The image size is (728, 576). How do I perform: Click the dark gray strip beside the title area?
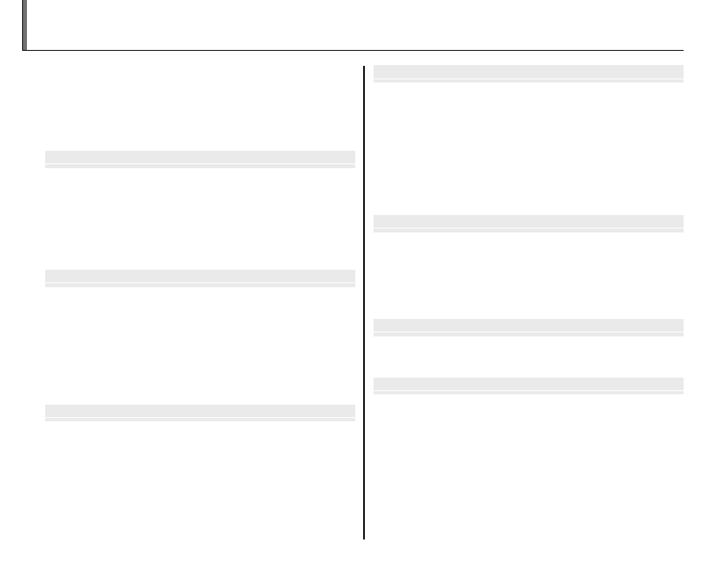click(25, 25)
